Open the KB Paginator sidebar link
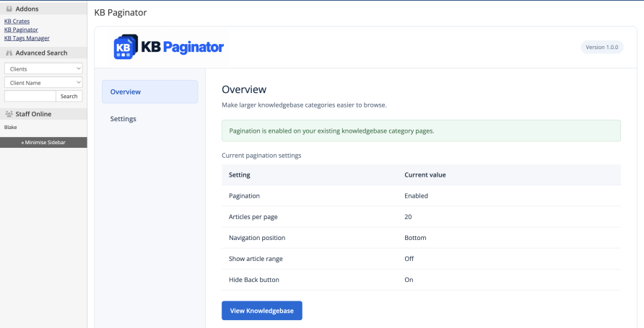This screenshot has width=644, height=328. pos(21,30)
